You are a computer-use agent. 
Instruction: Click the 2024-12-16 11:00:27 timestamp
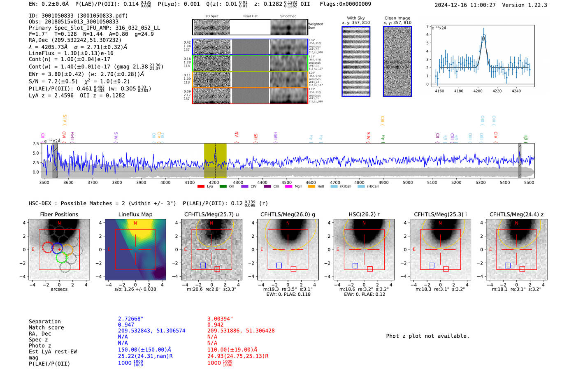[x=465, y=5]
